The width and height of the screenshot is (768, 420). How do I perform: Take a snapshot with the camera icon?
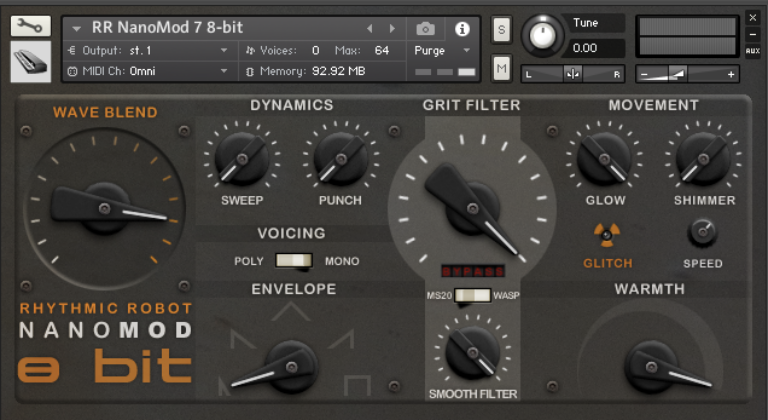pyautogui.click(x=425, y=29)
